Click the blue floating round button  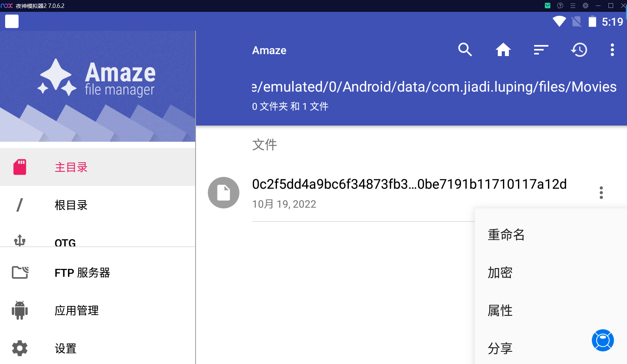tap(603, 340)
